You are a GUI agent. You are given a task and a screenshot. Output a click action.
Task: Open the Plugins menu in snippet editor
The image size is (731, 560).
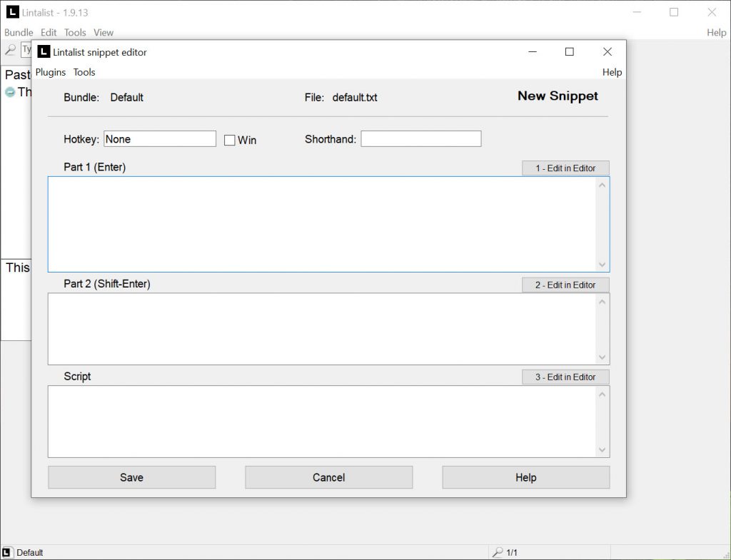[51, 72]
